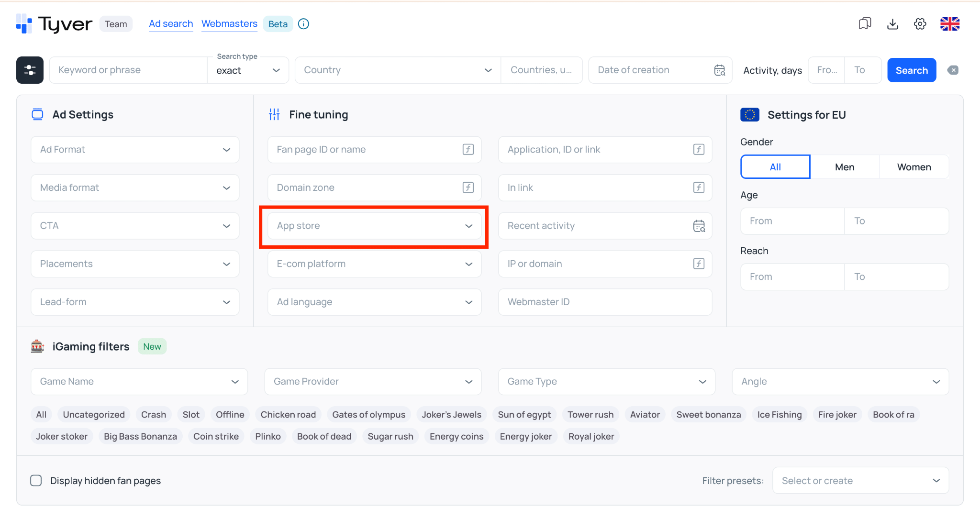Open settings gear icon
The height and width of the screenshot is (508, 980).
tap(920, 24)
